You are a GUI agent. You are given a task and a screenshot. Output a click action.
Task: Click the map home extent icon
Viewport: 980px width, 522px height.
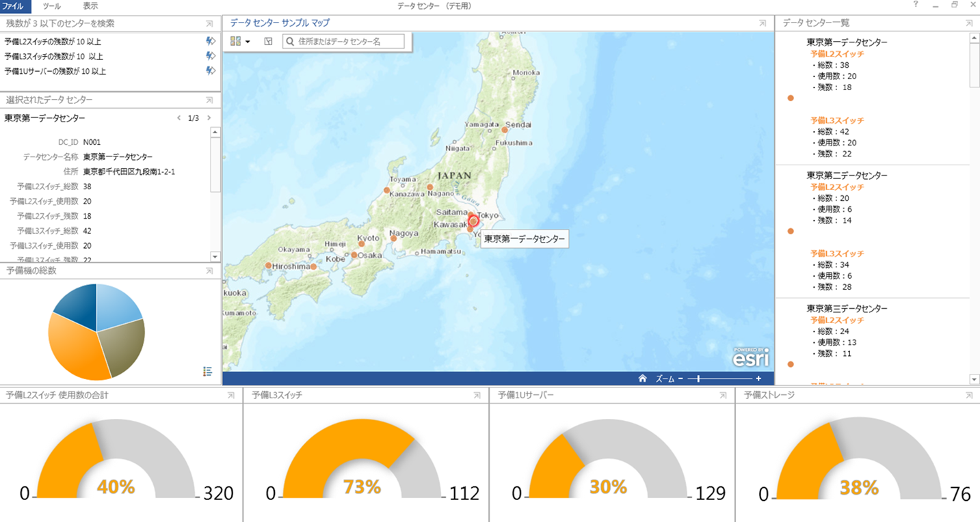click(x=642, y=379)
